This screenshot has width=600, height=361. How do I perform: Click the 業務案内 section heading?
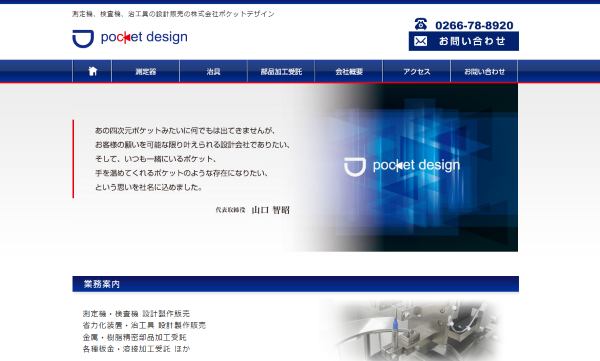click(x=295, y=284)
